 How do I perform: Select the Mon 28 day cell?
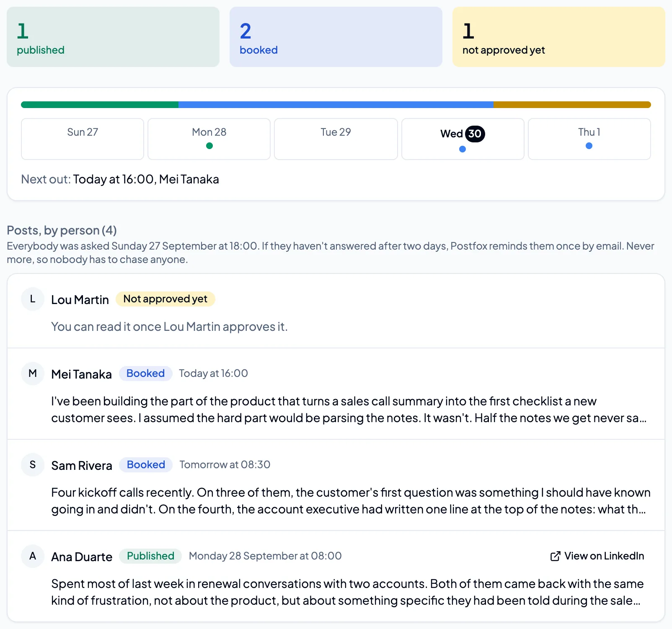pos(209,139)
